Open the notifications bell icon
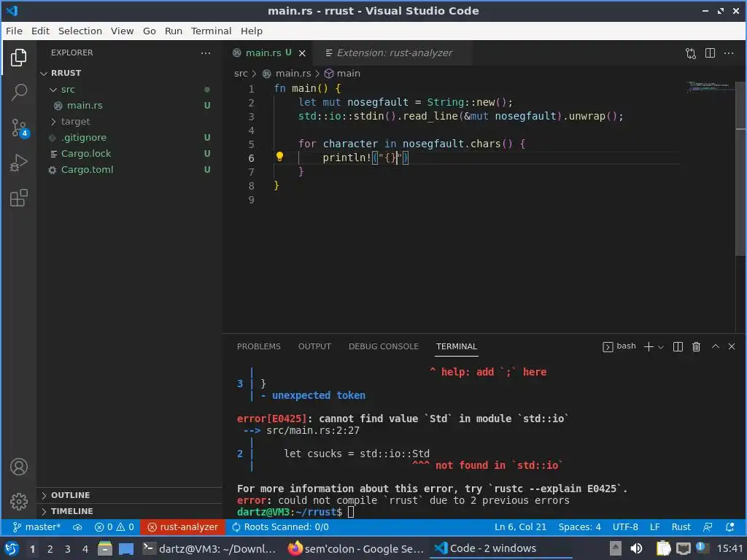The height and width of the screenshot is (560, 747). pyautogui.click(x=729, y=526)
